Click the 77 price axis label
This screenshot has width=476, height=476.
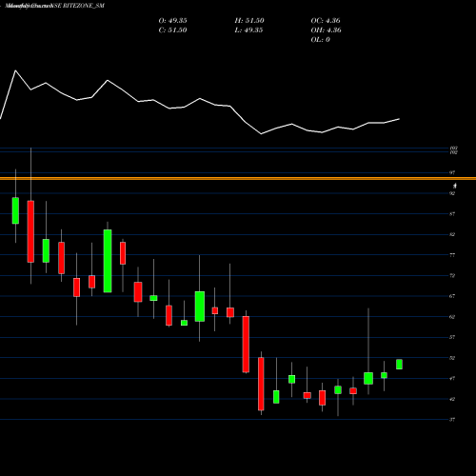tap(452, 255)
